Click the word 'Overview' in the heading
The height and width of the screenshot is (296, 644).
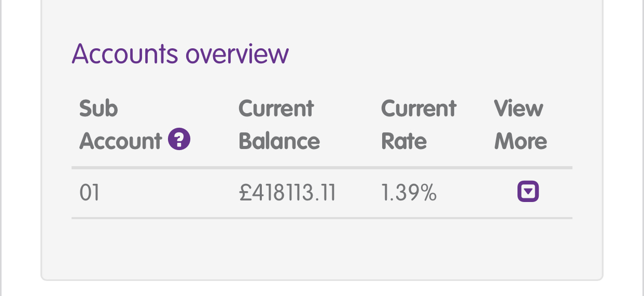[237, 54]
